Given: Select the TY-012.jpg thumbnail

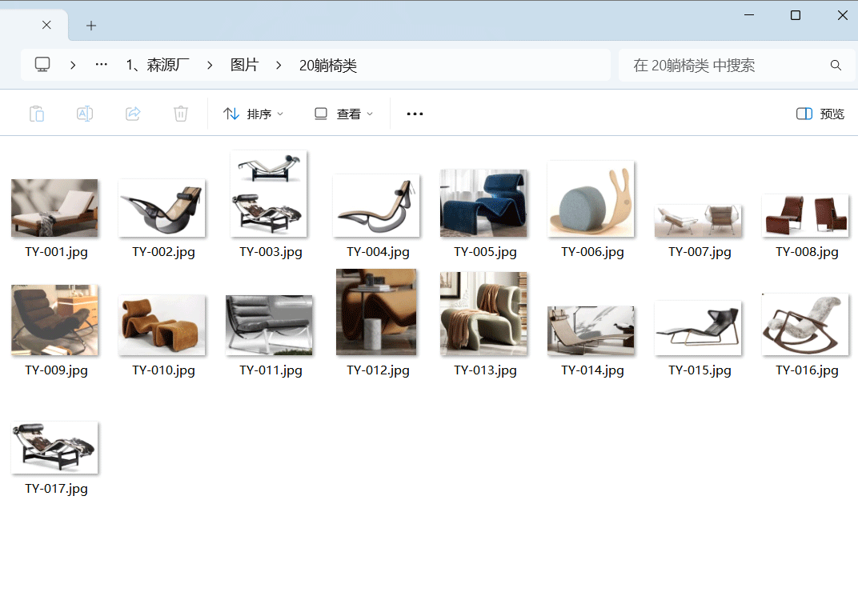Looking at the screenshot, I should (376, 312).
